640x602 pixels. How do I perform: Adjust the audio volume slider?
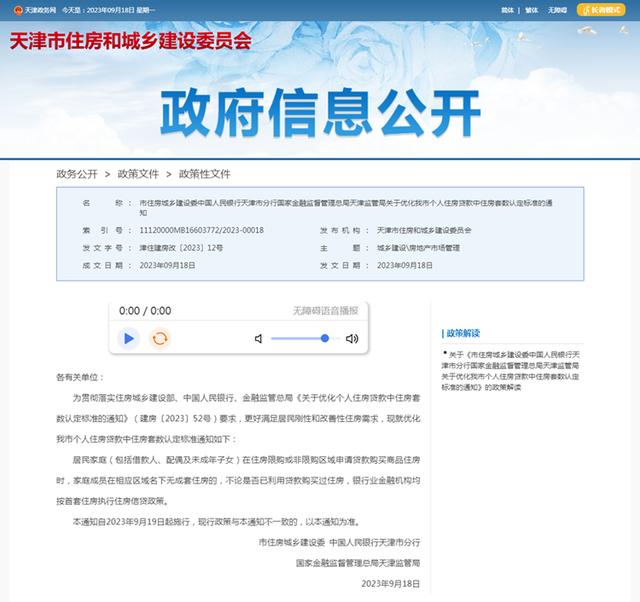tap(300, 339)
